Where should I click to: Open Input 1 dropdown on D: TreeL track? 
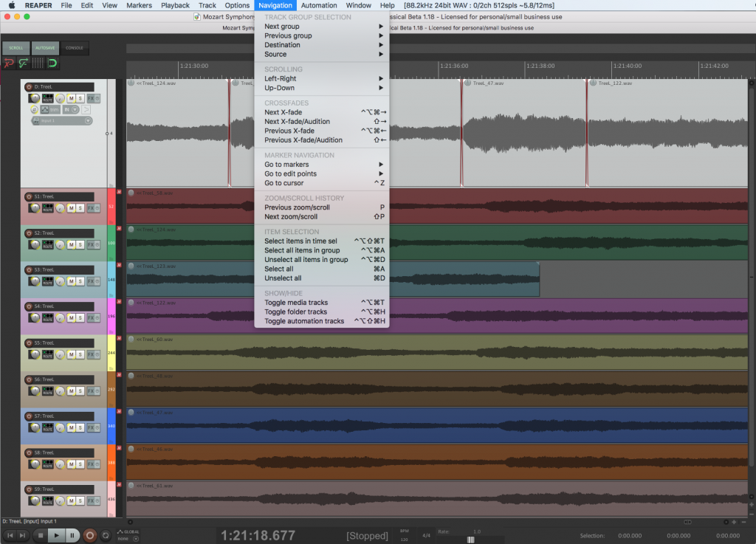89,121
